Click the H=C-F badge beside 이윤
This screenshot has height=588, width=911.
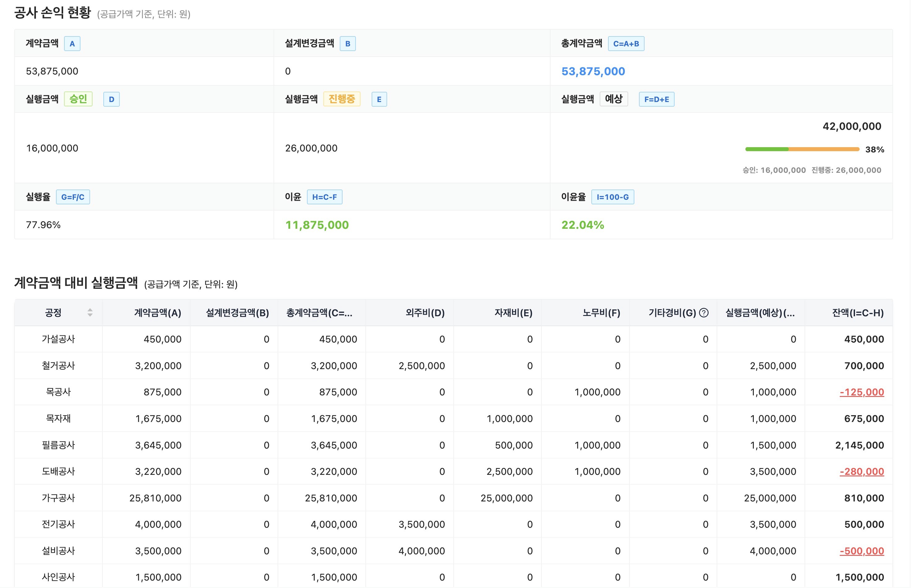[x=324, y=198]
